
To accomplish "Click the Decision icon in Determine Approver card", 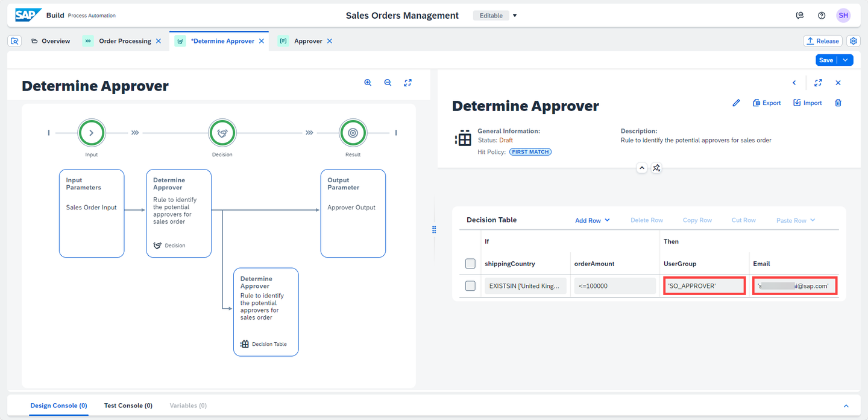I will (x=157, y=246).
